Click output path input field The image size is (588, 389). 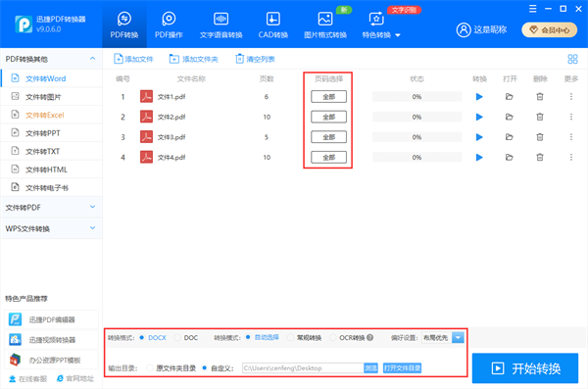pyautogui.click(x=303, y=368)
